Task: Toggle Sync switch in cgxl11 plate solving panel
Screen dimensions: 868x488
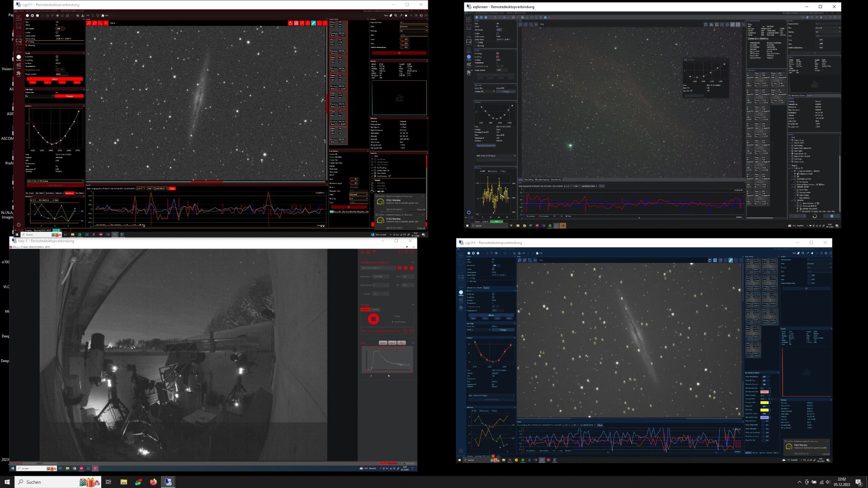Action: (x=354, y=179)
